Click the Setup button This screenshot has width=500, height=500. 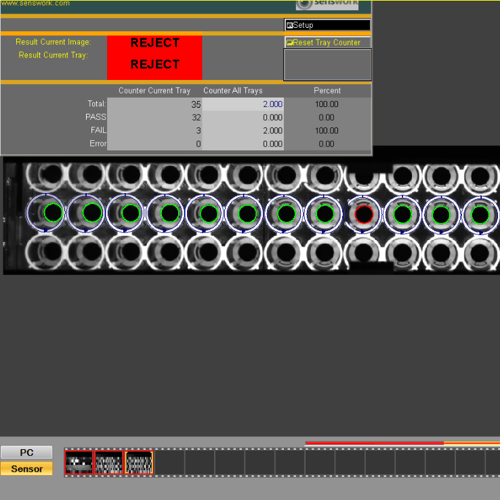(x=328, y=25)
